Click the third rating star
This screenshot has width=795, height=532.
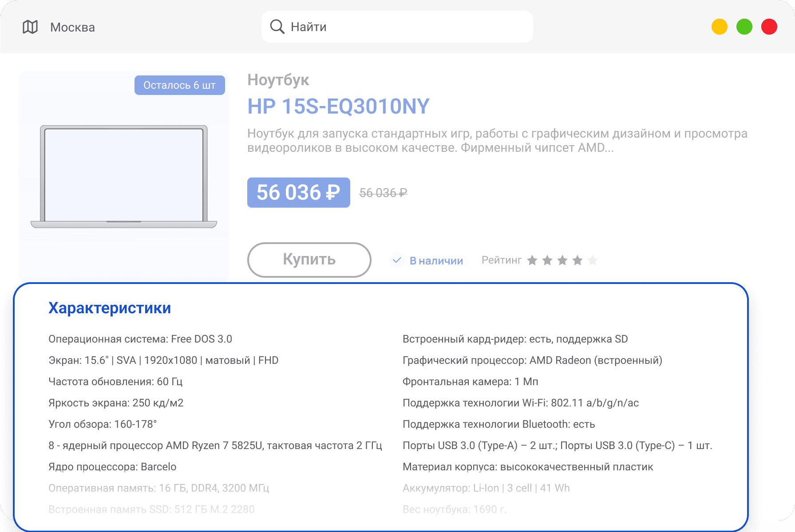tap(562, 260)
